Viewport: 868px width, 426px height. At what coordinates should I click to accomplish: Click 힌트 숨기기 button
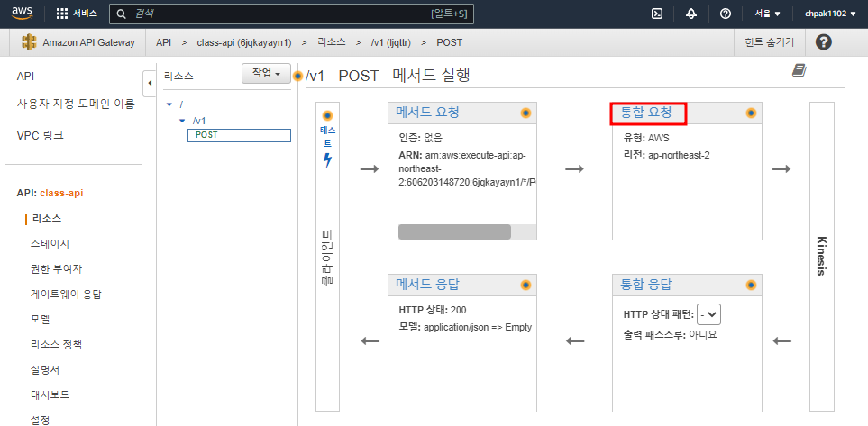769,42
